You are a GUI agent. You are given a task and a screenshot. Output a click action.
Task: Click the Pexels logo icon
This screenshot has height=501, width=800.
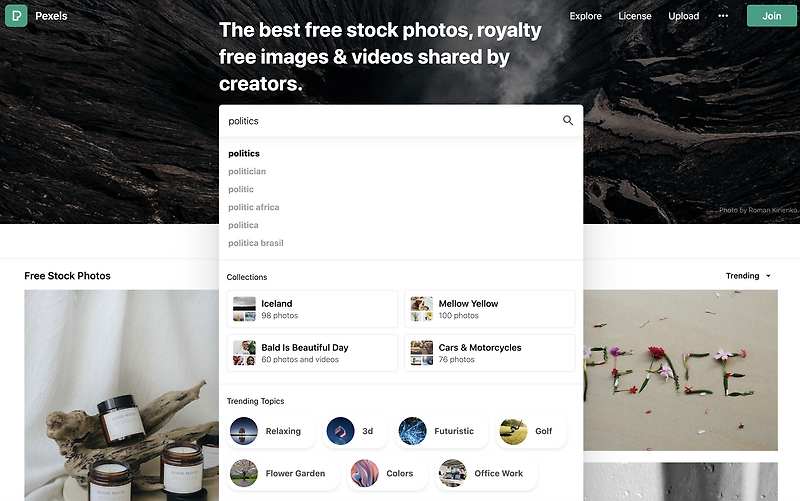tap(16, 16)
